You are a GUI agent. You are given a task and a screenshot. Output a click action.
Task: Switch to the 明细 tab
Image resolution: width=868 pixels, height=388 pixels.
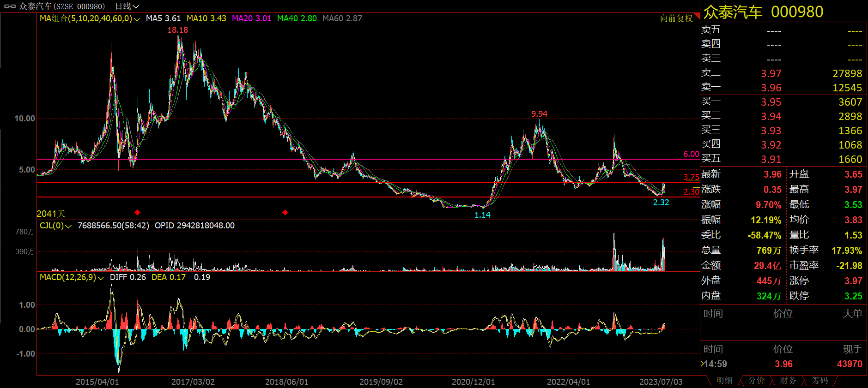pyautogui.click(x=724, y=381)
